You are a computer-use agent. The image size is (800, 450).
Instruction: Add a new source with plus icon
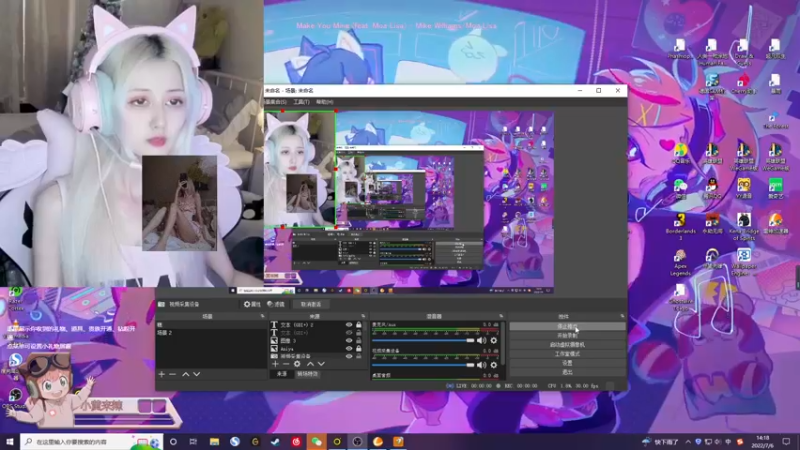click(275, 364)
